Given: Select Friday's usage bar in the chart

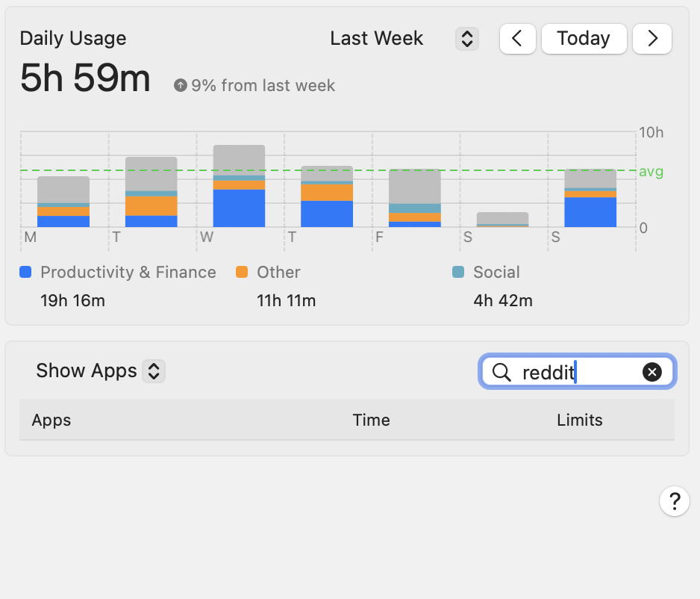Looking at the screenshot, I should click(415, 198).
